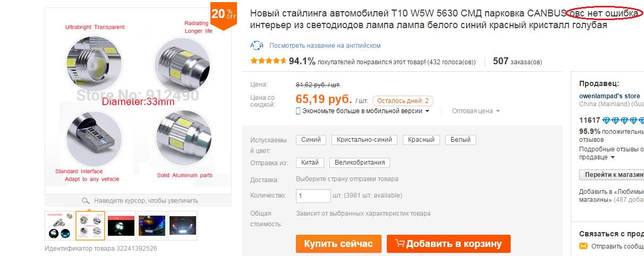The width and height of the screenshot is (644, 256).
Task: Select the Красный color option
Action: [x=421, y=140]
